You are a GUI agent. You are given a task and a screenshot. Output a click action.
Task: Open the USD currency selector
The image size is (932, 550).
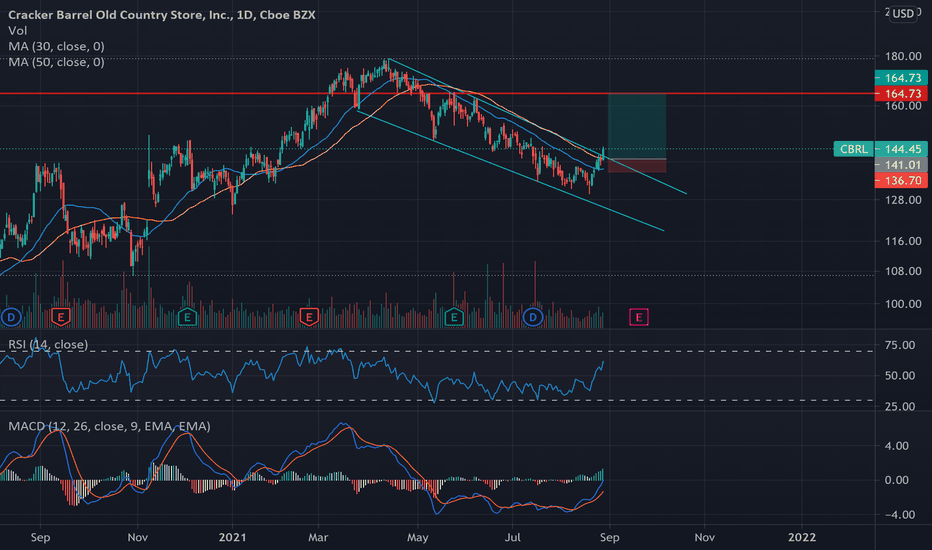tap(903, 14)
